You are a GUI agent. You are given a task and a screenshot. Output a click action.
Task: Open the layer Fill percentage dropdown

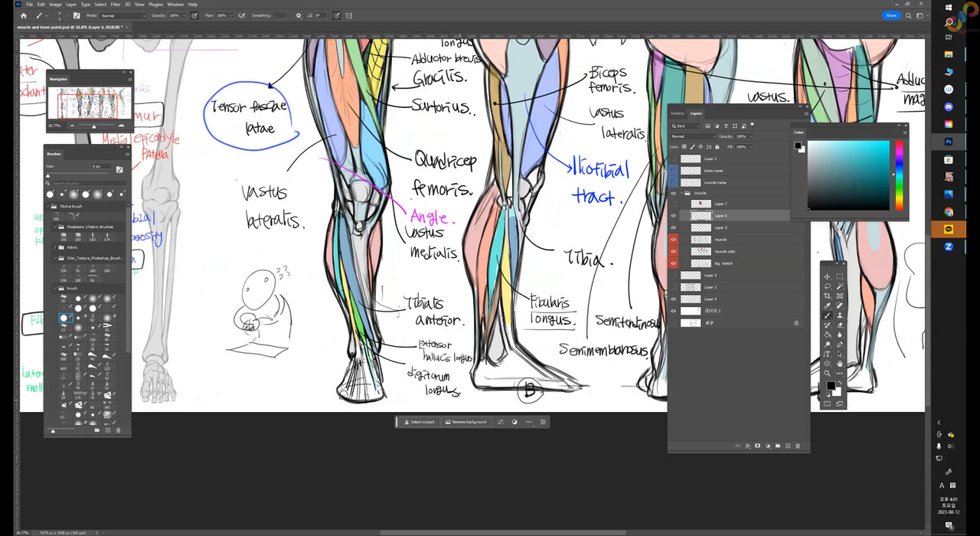pyautogui.click(x=751, y=146)
